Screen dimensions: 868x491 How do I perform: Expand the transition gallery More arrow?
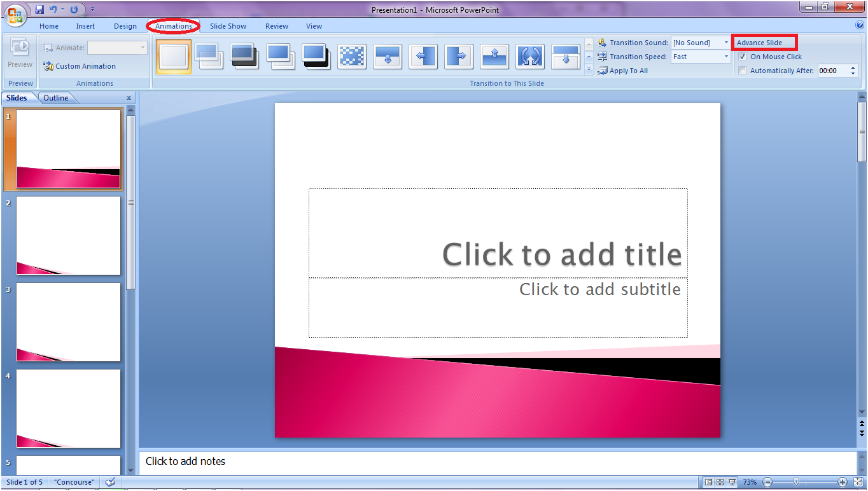click(589, 70)
